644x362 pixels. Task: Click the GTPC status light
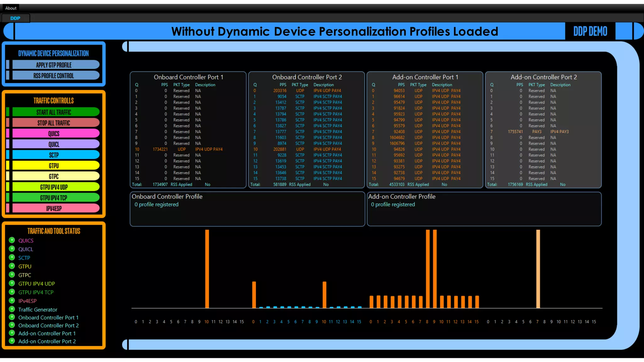[x=12, y=275]
